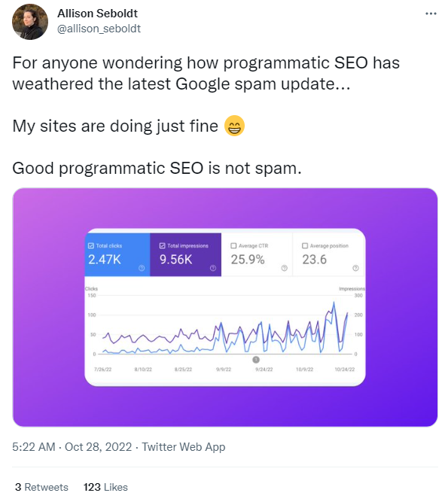Open the Allison Seboldt display name link
The height and width of the screenshot is (502, 448).
(98, 14)
